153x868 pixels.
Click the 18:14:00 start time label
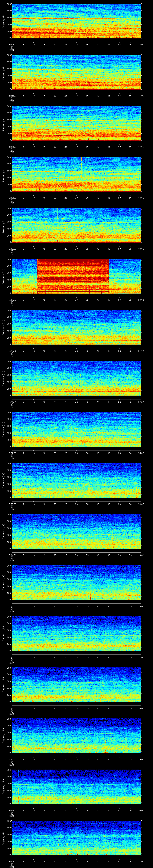point(12,44)
